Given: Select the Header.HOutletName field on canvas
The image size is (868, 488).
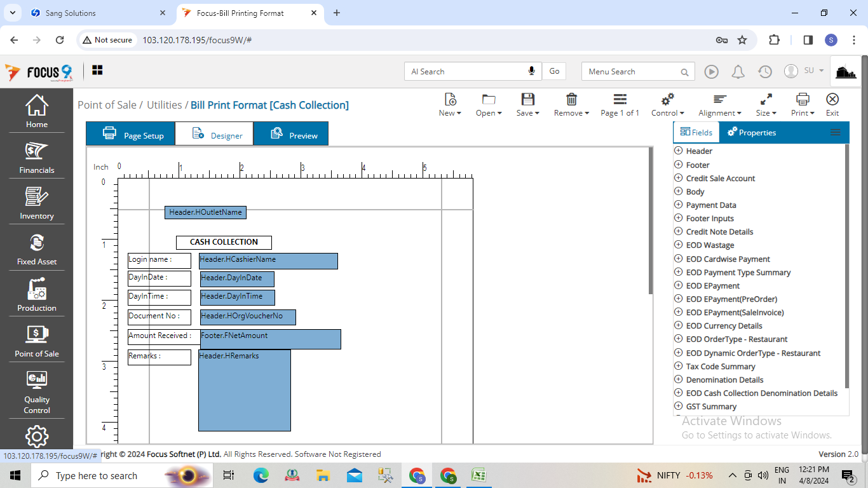Looking at the screenshot, I should (x=205, y=212).
